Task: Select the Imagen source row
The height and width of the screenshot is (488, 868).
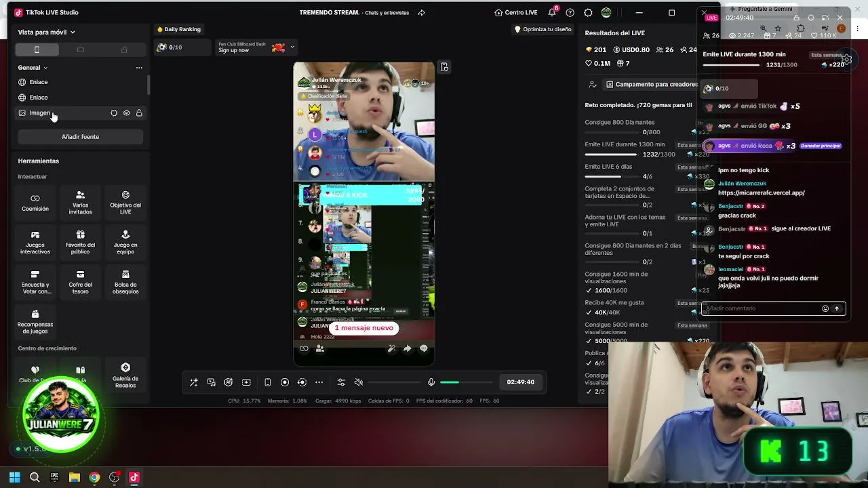Action: click(x=81, y=113)
